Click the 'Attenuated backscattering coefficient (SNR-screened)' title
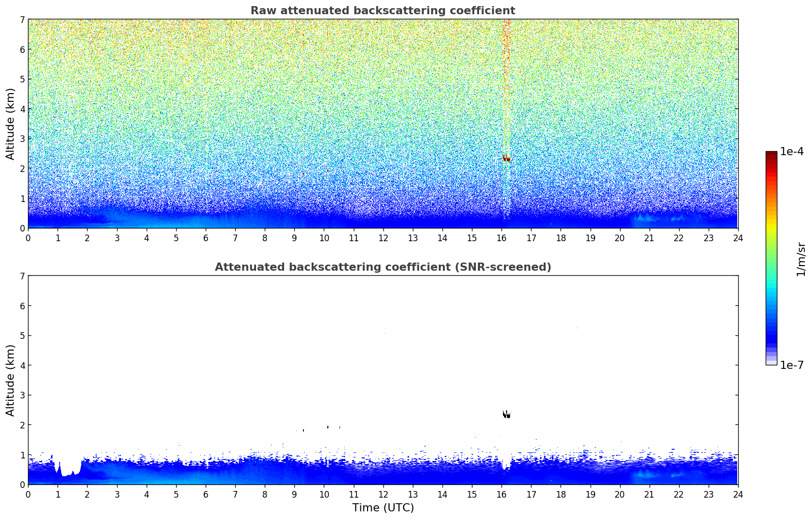This screenshot has height=519, width=812. point(383,267)
